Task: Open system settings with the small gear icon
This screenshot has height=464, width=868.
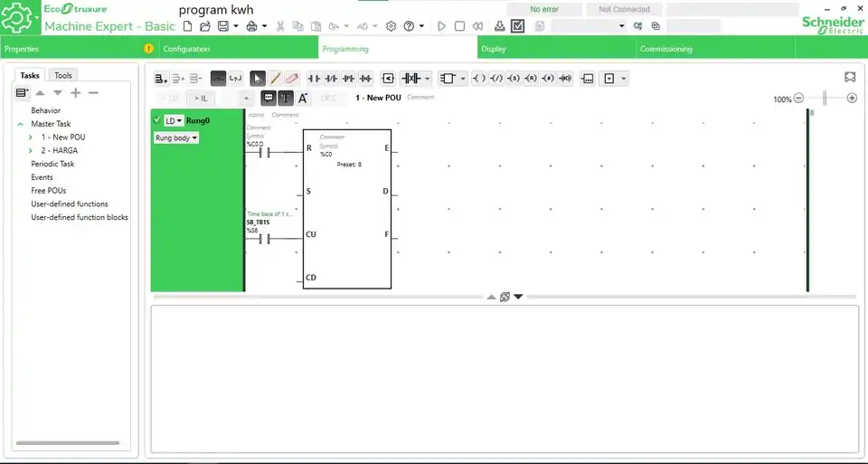Action: pos(391,26)
